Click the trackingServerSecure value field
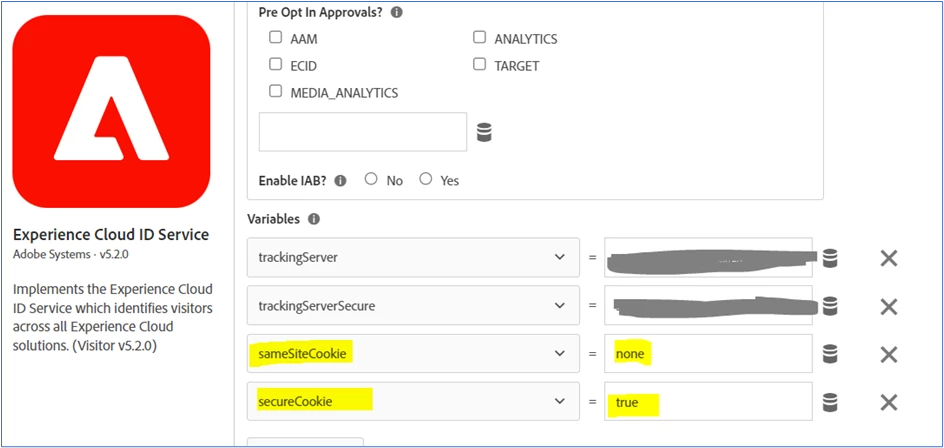The width and height of the screenshot is (944, 448). [709, 305]
